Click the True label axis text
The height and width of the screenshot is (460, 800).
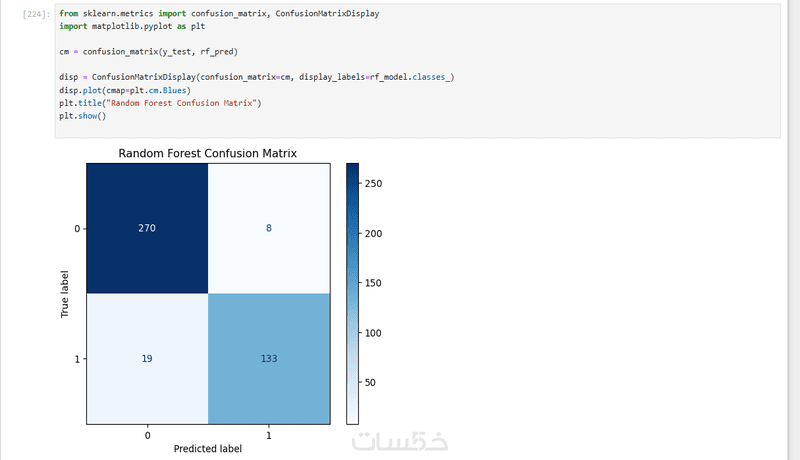pyautogui.click(x=64, y=294)
